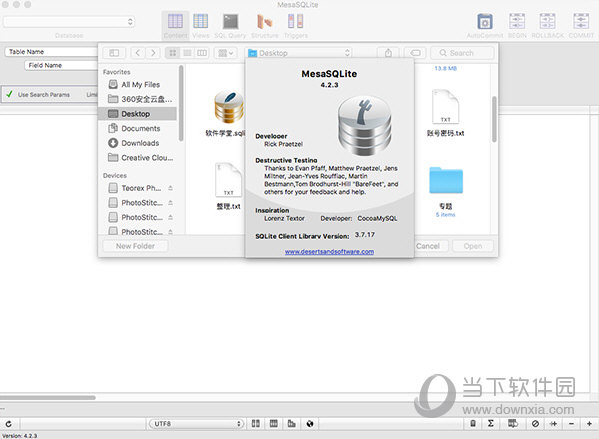This screenshot has width=599, height=439.
Task: Click the ROLLBACK transaction icon
Action: click(547, 25)
